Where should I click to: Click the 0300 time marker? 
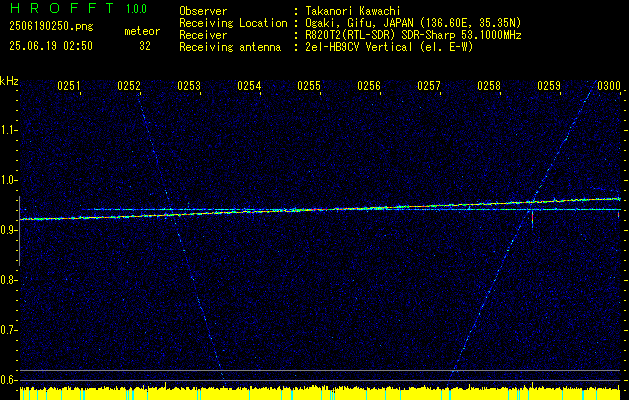(x=609, y=85)
